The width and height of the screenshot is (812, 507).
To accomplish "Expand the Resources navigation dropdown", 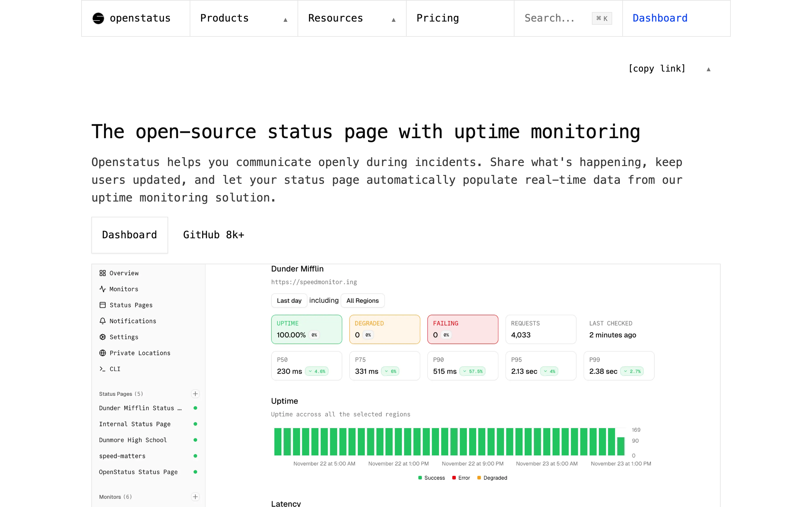I will coord(352,18).
